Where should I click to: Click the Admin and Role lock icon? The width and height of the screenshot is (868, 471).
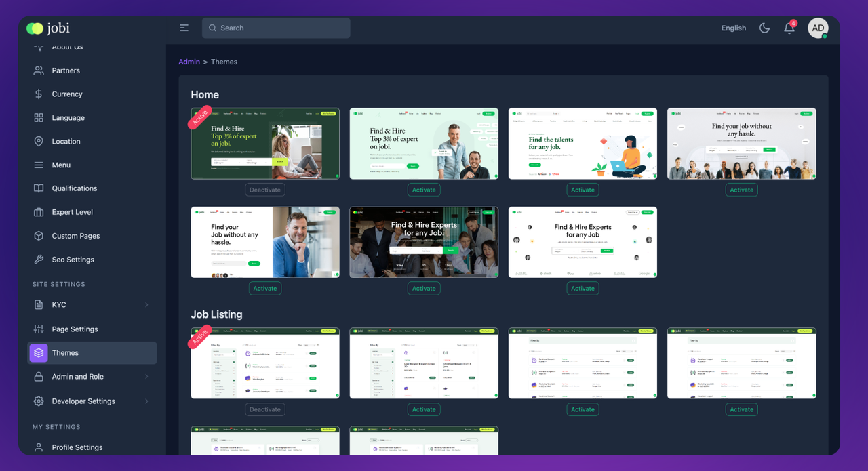click(x=39, y=377)
